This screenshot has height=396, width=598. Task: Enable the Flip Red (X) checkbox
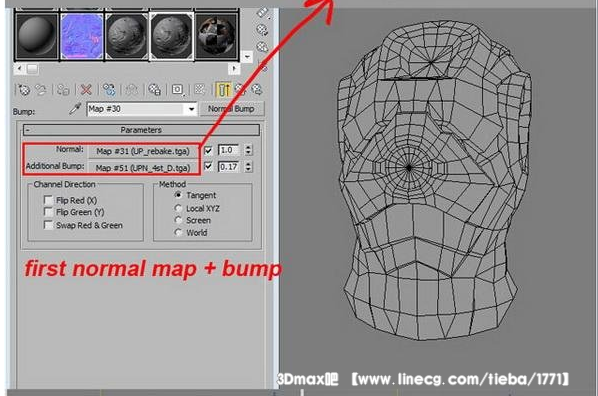tap(48, 200)
